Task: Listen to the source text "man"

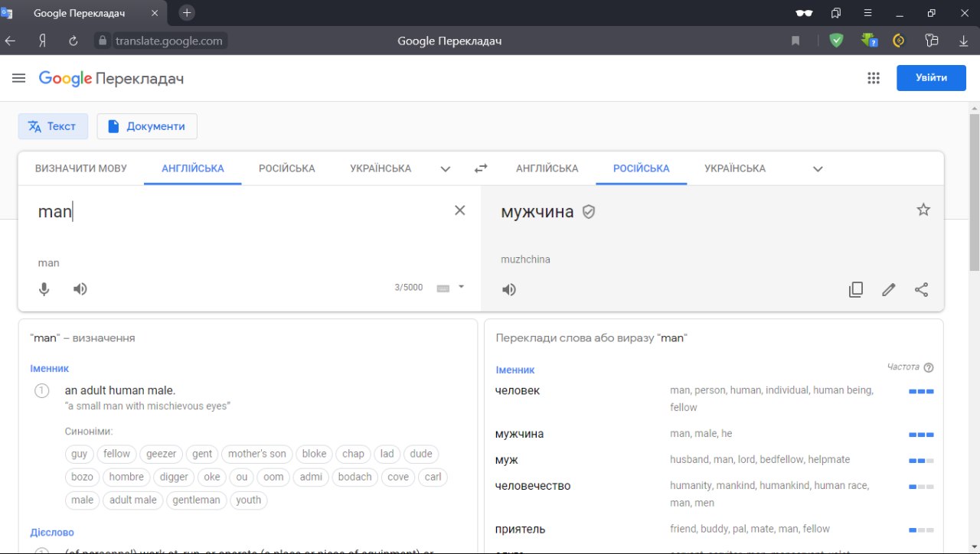Action: click(x=80, y=288)
